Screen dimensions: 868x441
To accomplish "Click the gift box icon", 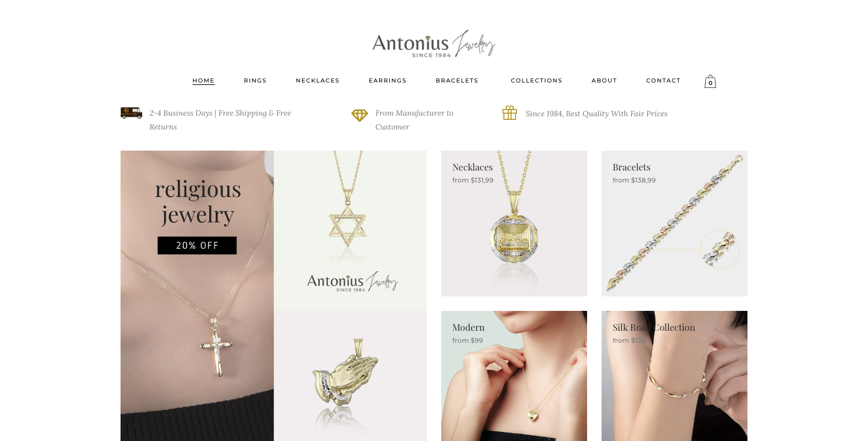I will tap(510, 113).
